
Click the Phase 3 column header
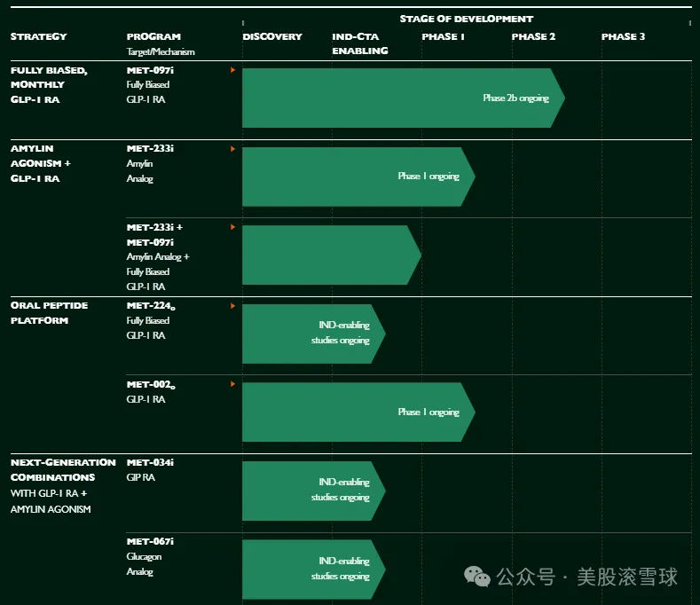623,37
